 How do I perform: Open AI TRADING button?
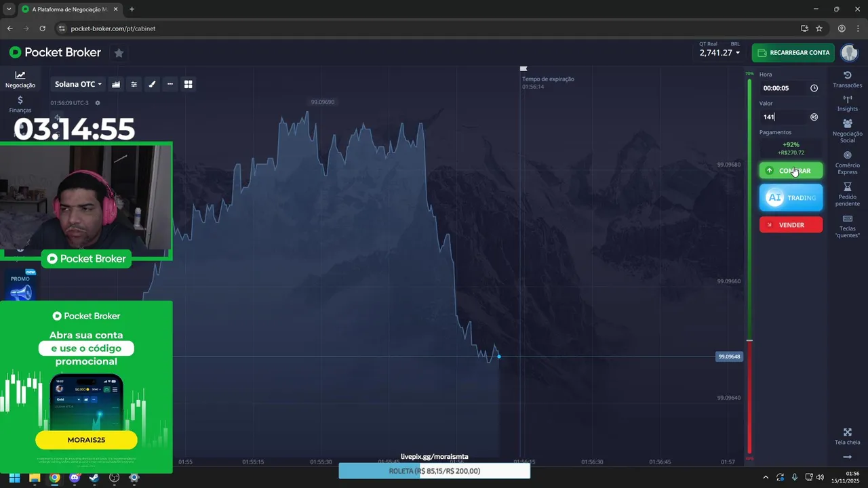pyautogui.click(x=791, y=197)
